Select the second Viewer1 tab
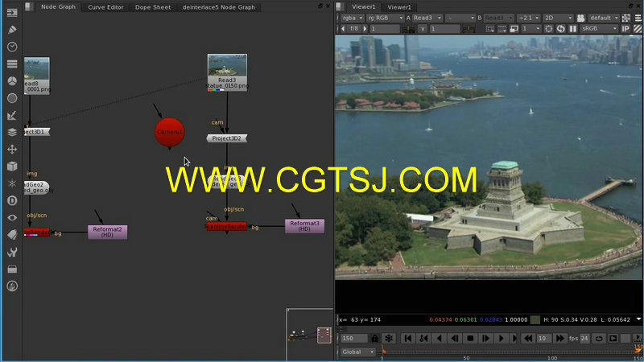 tap(399, 7)
